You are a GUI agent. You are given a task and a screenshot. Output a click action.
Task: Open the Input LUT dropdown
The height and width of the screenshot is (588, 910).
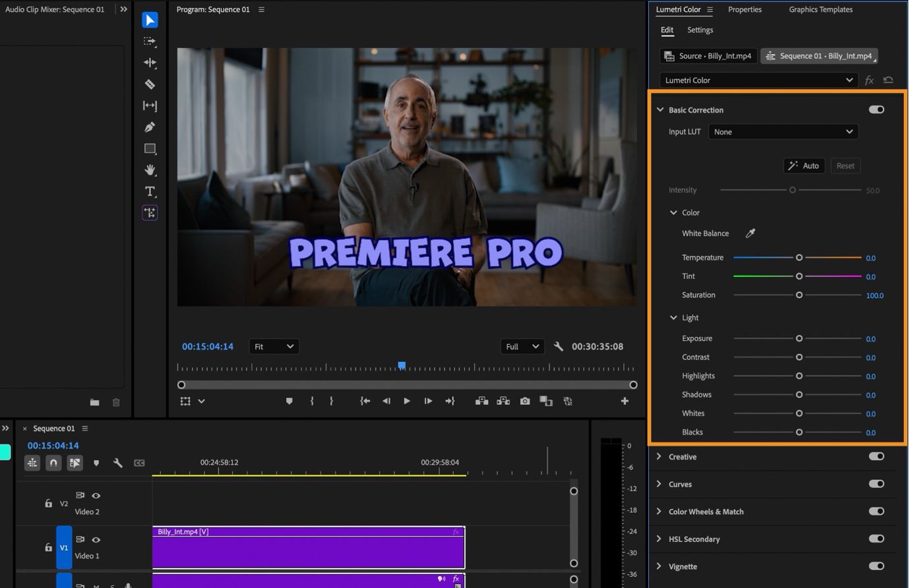[783, 131]
